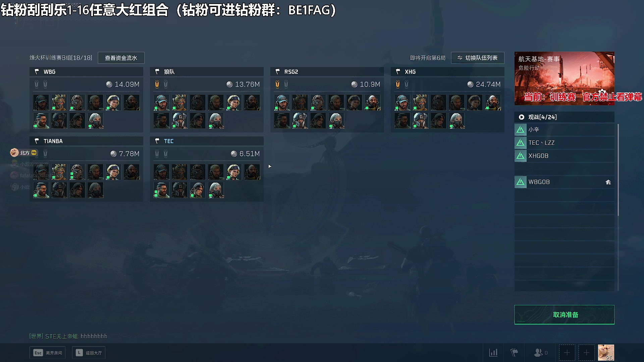Add a member via first plus slot
Image resolution: width=644 pixels, height=362 pixels.
[x=567, y=353]
